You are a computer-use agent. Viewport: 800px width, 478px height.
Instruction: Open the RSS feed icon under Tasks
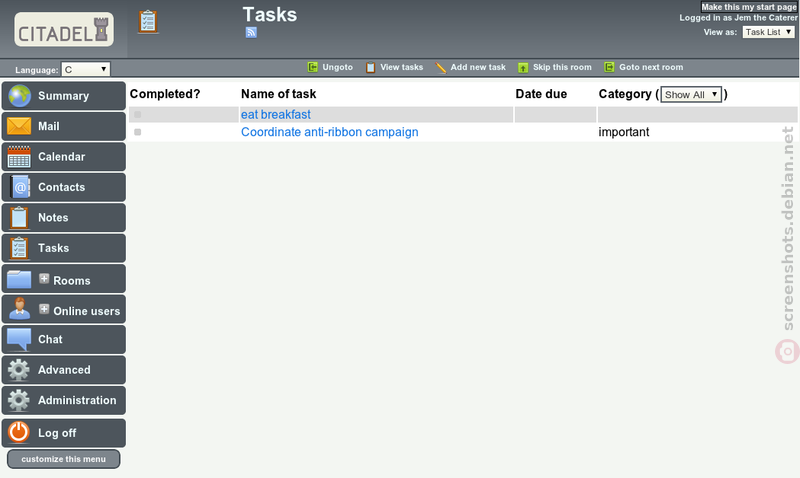tap(251, 33)
